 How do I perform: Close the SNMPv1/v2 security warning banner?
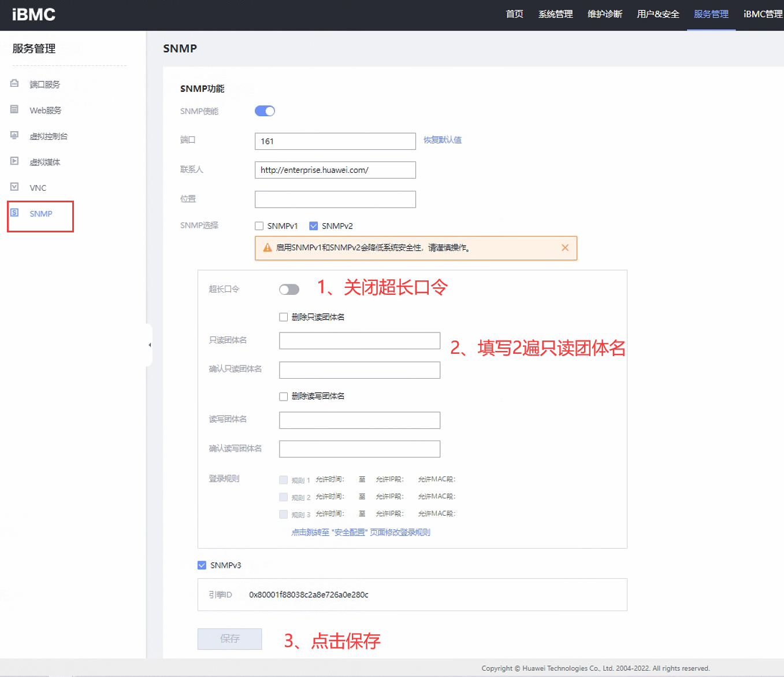565,247
